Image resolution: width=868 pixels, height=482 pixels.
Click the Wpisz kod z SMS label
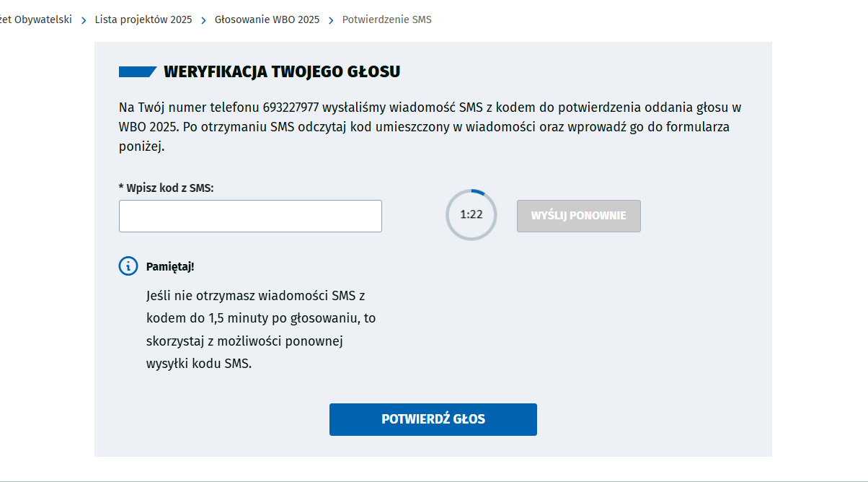pyautogui.click(x=170, y=188)
